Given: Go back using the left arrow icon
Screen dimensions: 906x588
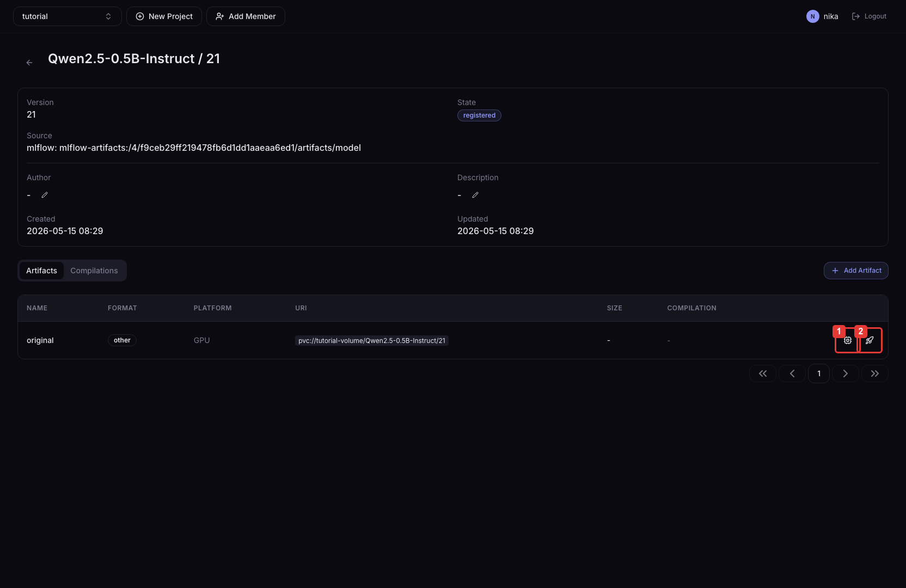Looking at the screenshot, I should click(29, 63).
